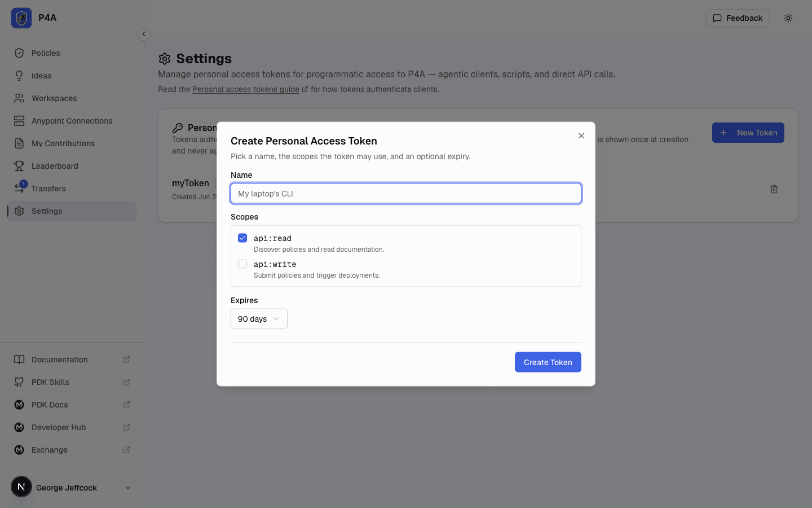Click the P4A app title text
The image size is (812, 508).
(47, 17)
